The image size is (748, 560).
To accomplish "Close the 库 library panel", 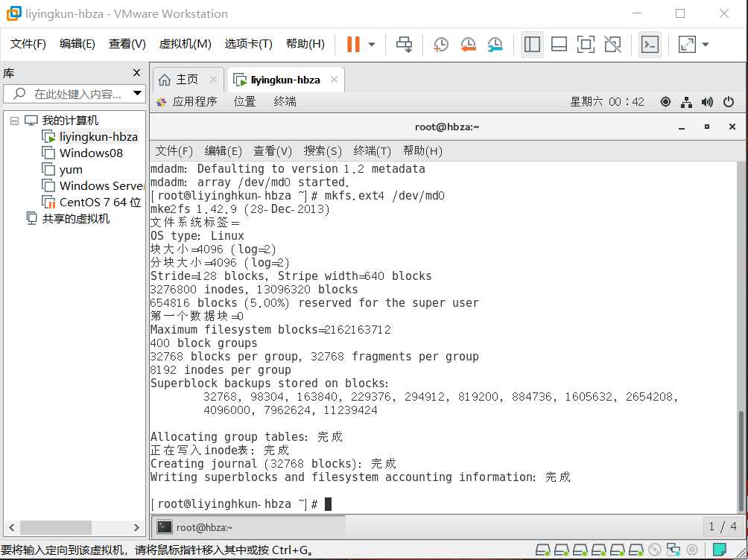I will pos(136,72).
